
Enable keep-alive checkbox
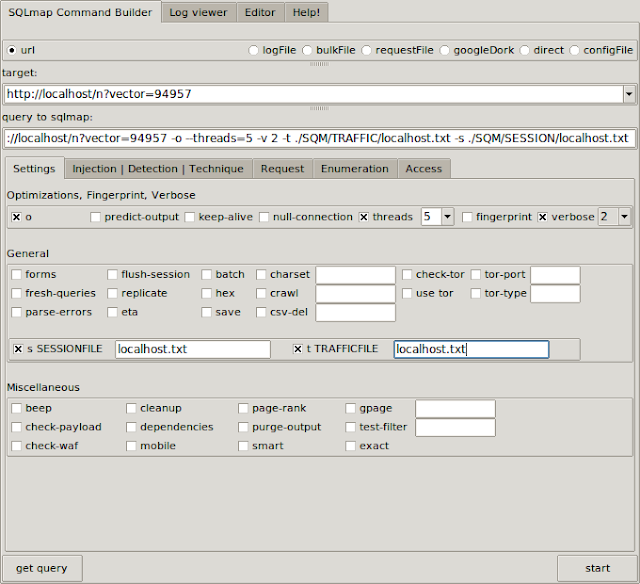[190, 217]
